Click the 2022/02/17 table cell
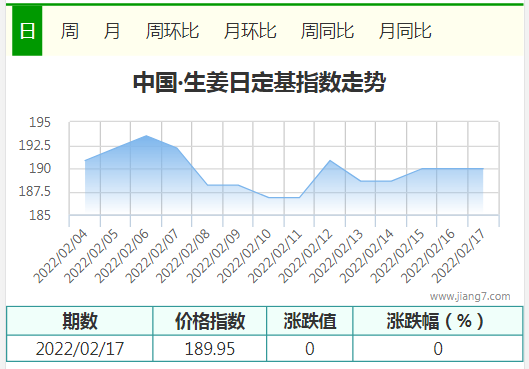 (80, 348)
